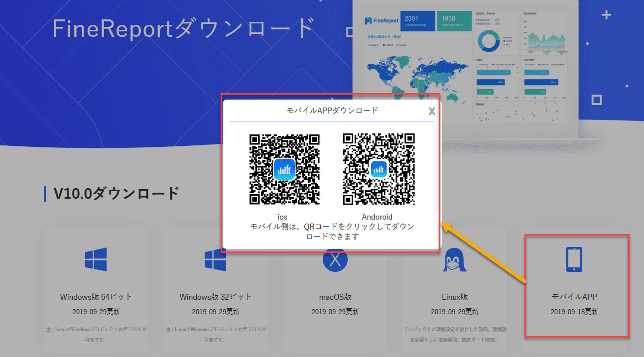This screenshot has width=644, height=357.
Task: Click the FineReport logo in the dashboard preview
Action: tap(382, 20)
